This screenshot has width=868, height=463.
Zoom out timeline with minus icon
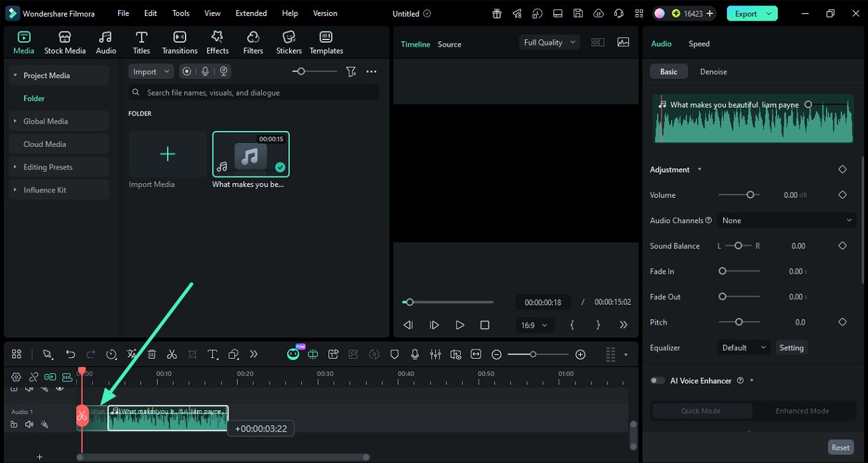[x=497, y=354]
